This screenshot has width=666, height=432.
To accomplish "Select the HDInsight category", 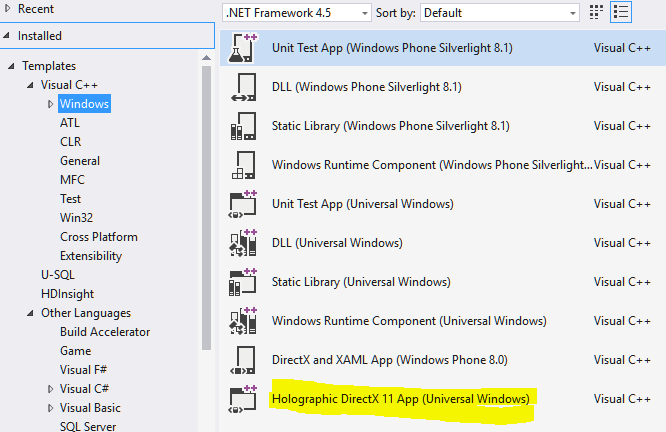I will coord(68,294).
